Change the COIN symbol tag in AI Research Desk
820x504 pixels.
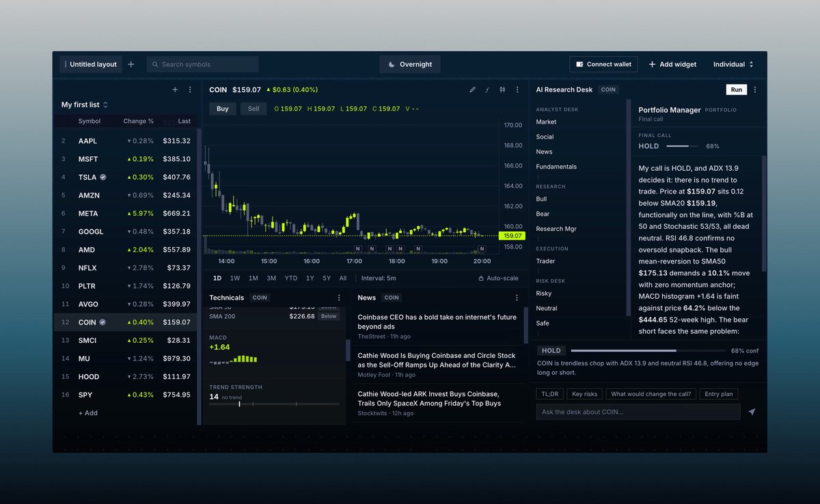608,89
